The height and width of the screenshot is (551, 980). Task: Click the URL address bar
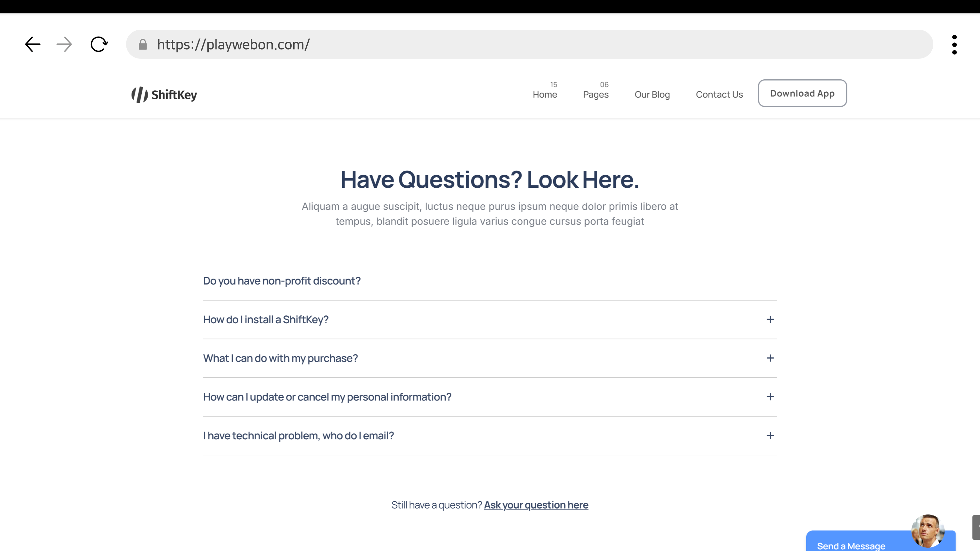pos(533,44)
